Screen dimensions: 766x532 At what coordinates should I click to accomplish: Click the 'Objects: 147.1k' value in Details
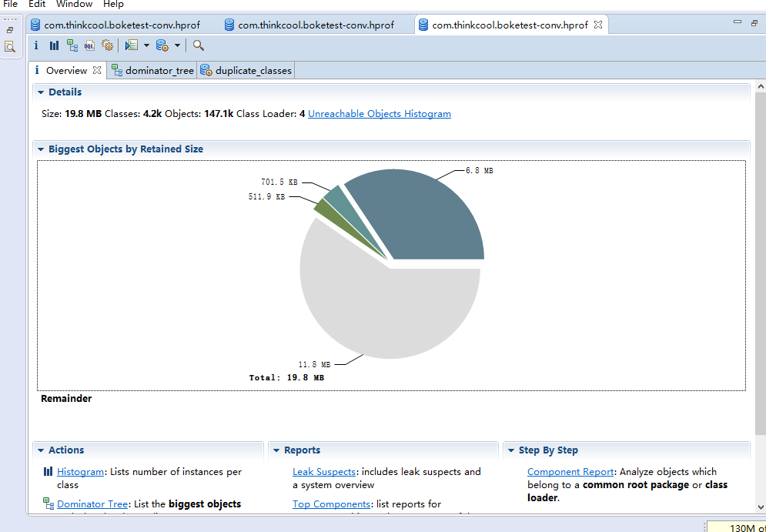click(x=199, y=114)
